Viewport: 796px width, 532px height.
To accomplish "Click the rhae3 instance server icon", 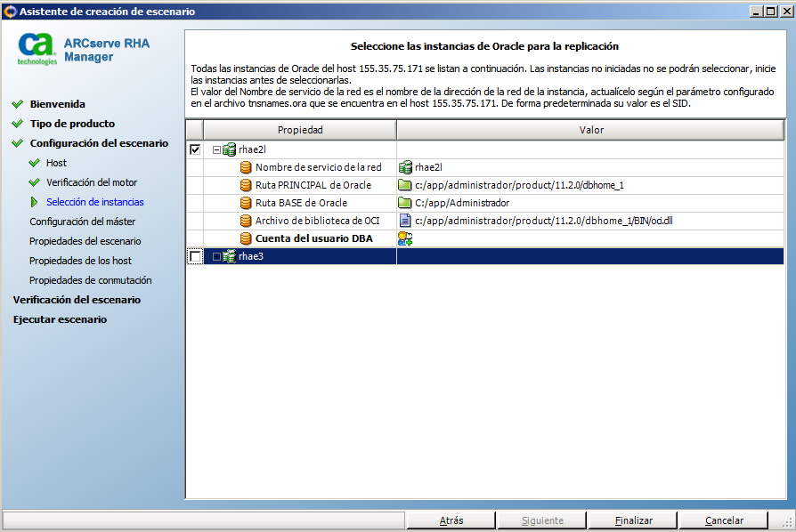I will pyautogui.click(x=230, y=256).
